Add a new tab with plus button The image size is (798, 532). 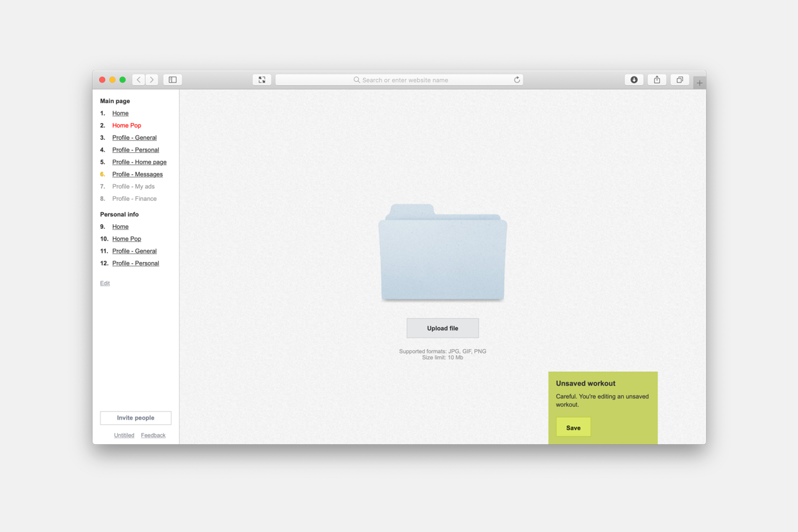699,83
